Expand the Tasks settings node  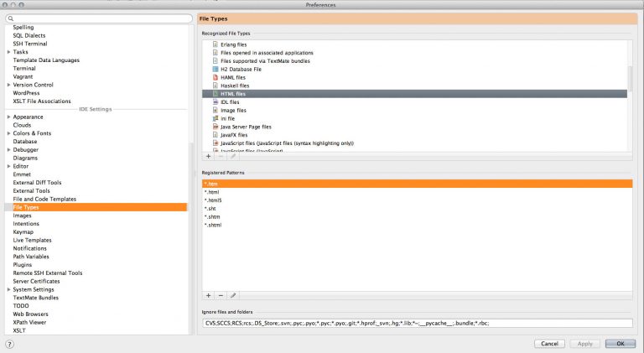coord(8,52)
